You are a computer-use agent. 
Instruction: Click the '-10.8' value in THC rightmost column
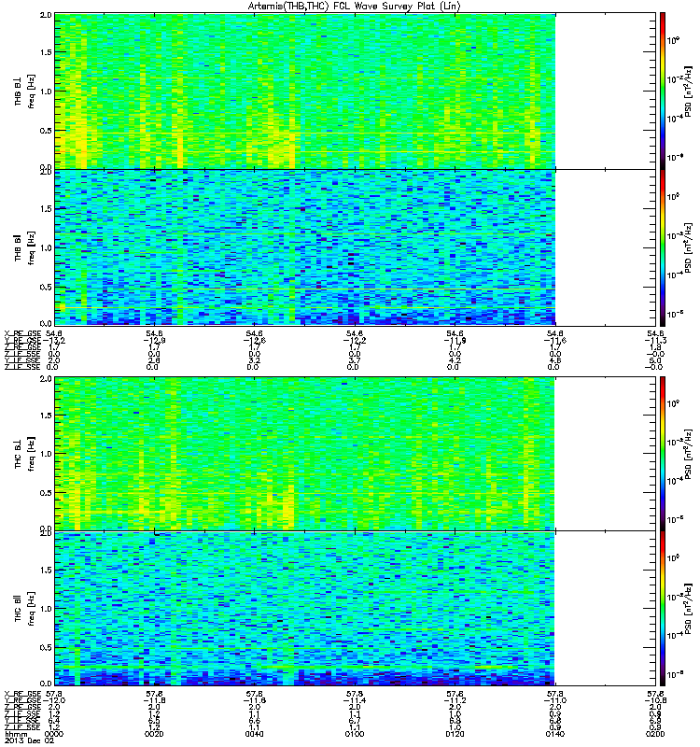[x=655, y=700]
